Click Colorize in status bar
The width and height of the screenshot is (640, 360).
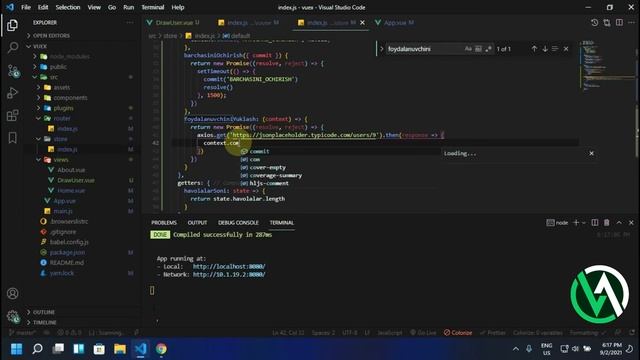click(458, 333)
